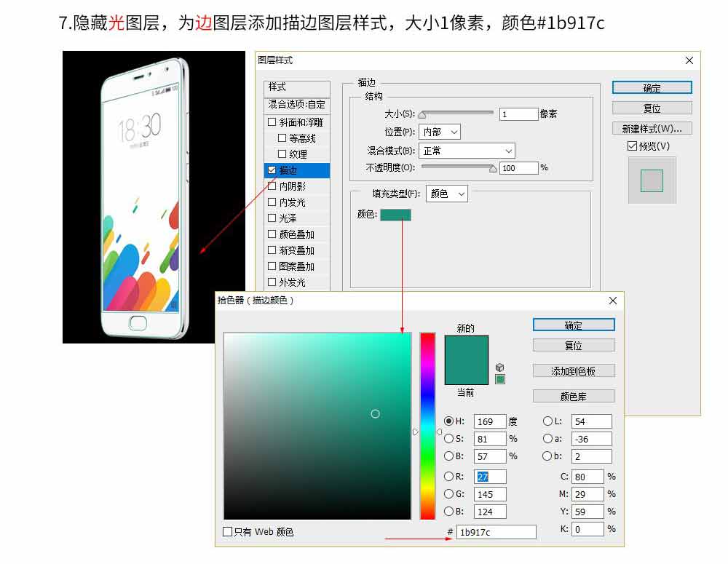Select the 颜色叠加 style label

point(297,234)
